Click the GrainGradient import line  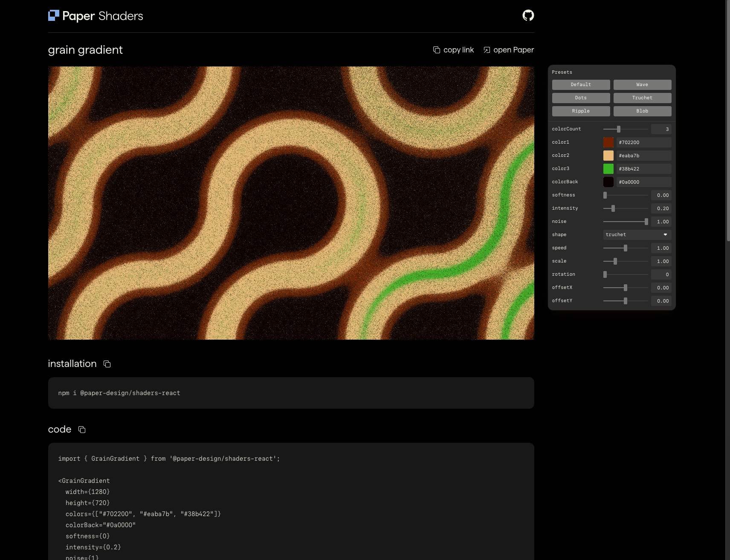pyautogui.click(x=169, y=459)
